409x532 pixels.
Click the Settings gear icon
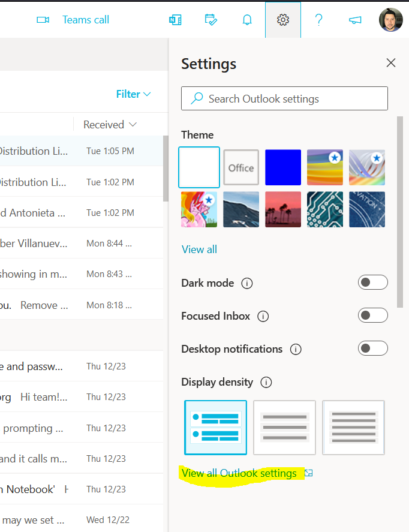tap(283, 20)
